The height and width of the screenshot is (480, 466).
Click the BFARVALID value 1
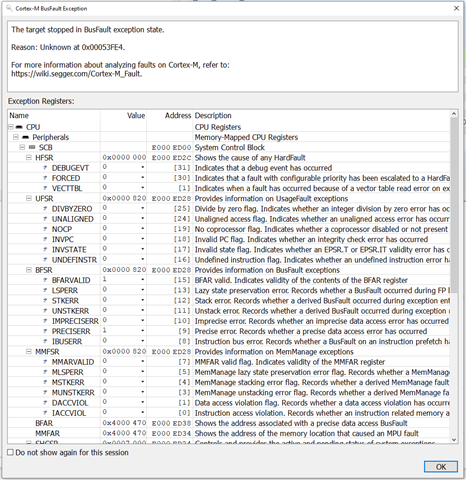105,280
